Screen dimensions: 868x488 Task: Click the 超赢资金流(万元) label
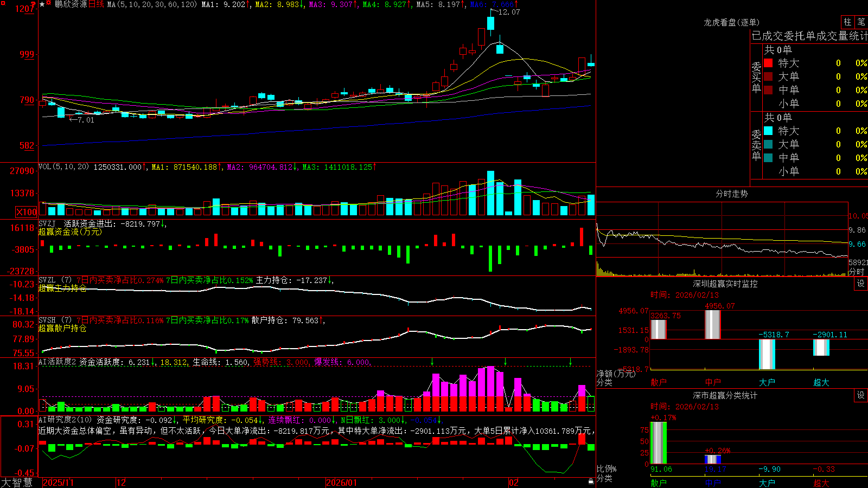tap(70, 232)
